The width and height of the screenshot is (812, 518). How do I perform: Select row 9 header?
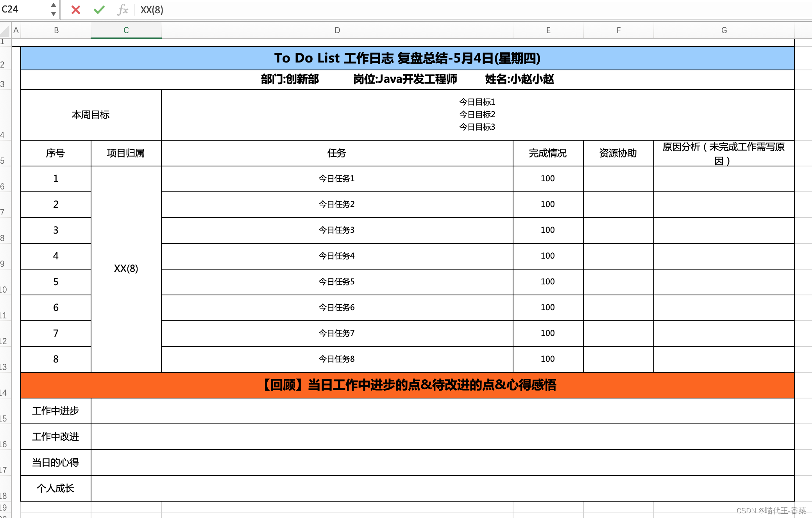[x=5, y=256]
